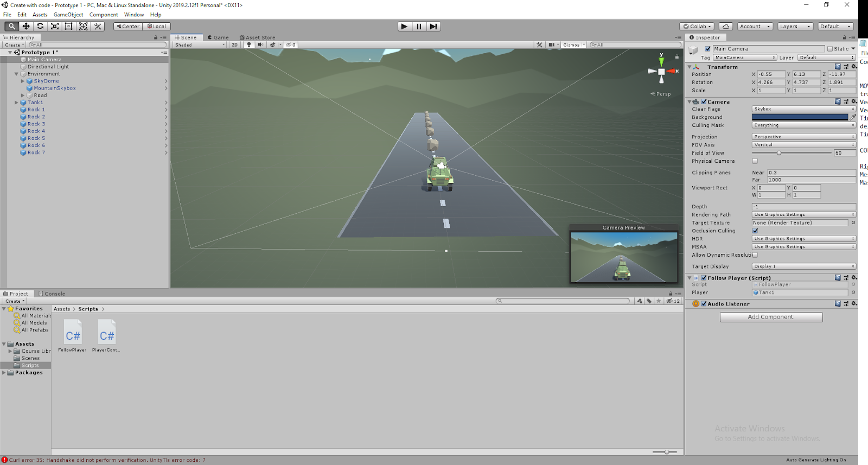Collapse the Environment hierarchy item
The height and width of the screenshot is (465, 868).
(x=16, y=74)
